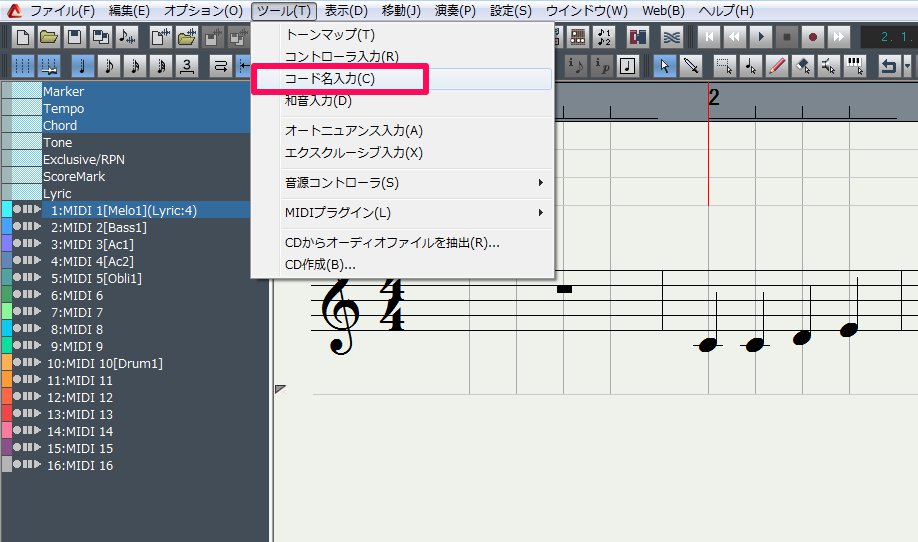Choose コード名入力(C) from the menu

click(x=330, y=78)
